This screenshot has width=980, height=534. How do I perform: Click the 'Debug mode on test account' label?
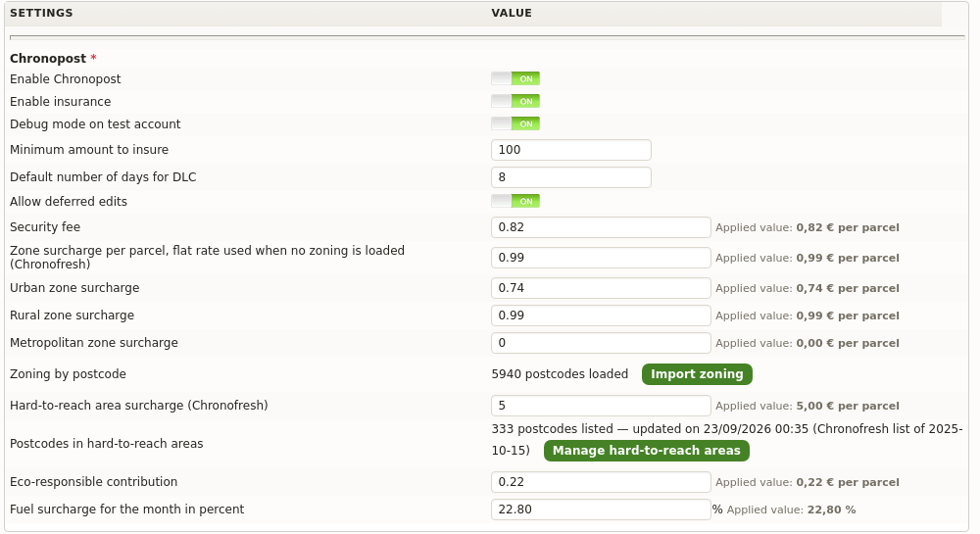pos(95,123)
